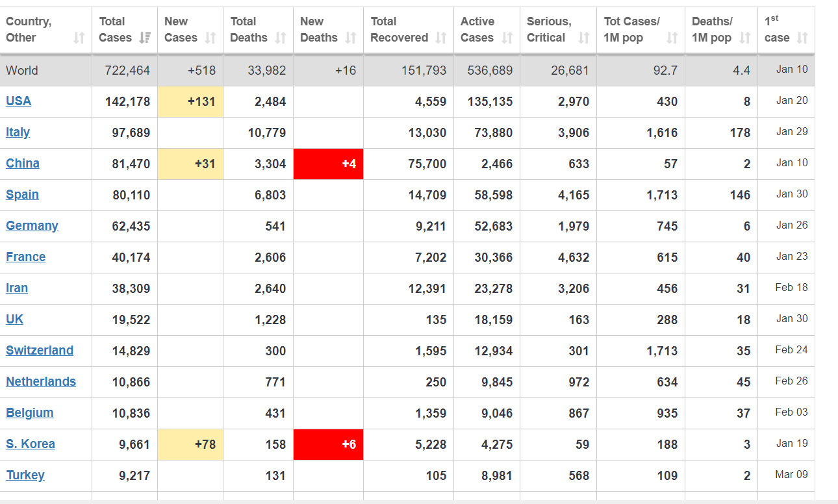The image size is (838, 504).
Task: Click USA new cases +131 cell
Action: tap(190, 102)
